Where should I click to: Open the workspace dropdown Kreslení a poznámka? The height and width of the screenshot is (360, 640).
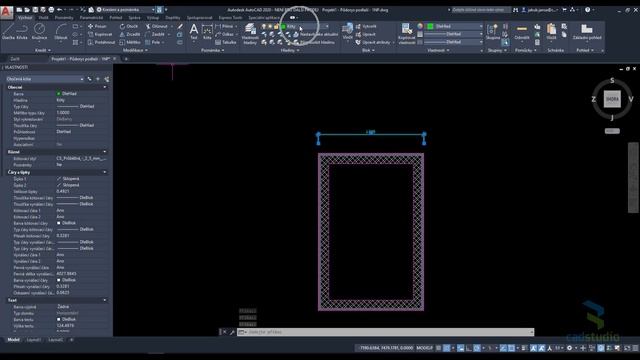tap(125, 9)
